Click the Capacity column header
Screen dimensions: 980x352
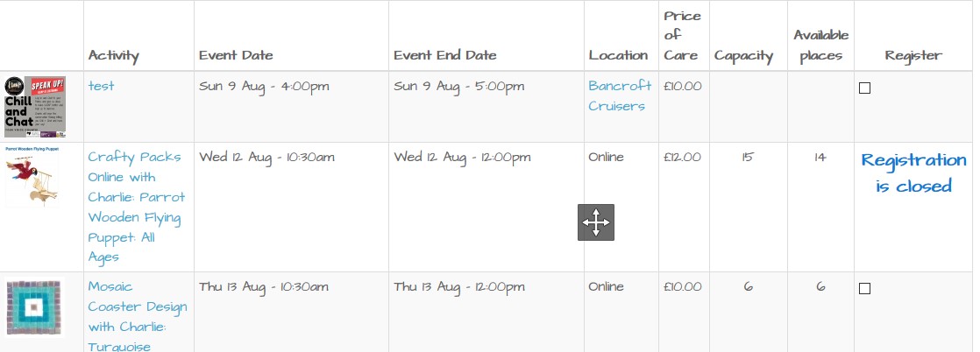(x=743, y=56)
